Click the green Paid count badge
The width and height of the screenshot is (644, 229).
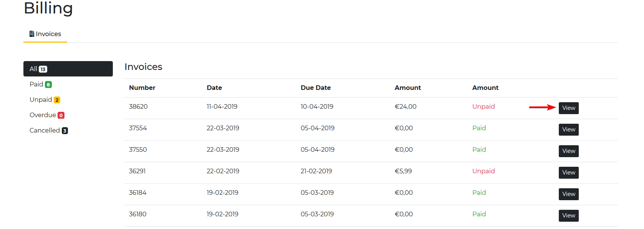48,85
